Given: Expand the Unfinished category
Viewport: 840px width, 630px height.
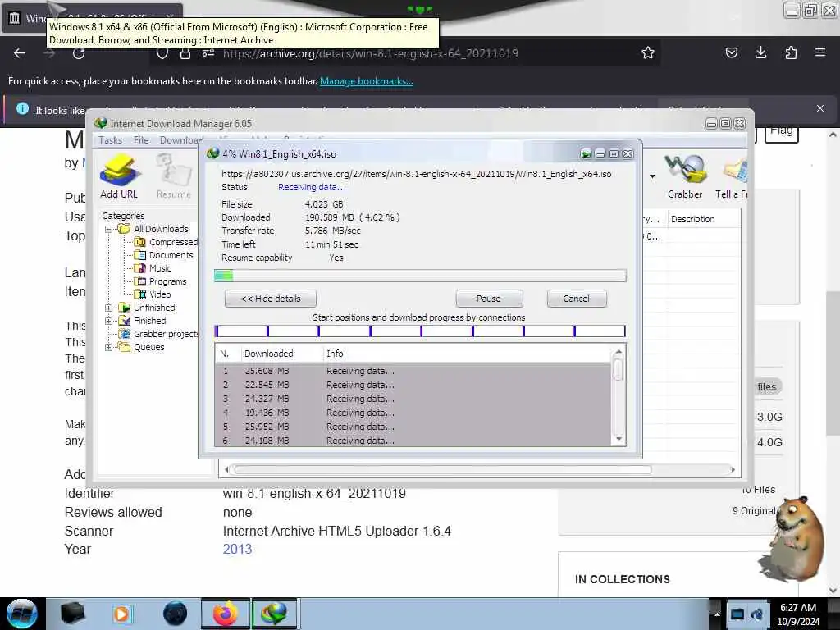Looking at the screenshot, I should (109, 308).
